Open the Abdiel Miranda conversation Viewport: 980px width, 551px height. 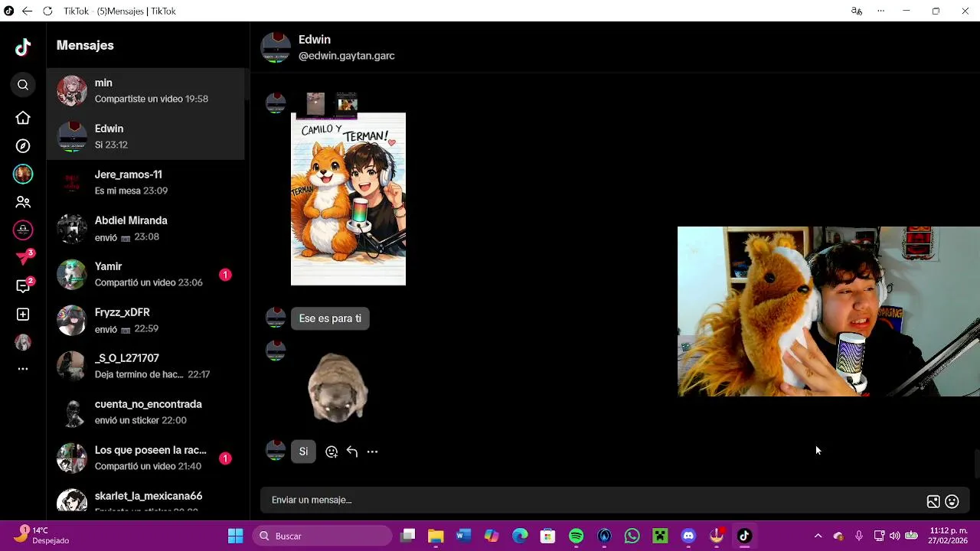point(145,228)
